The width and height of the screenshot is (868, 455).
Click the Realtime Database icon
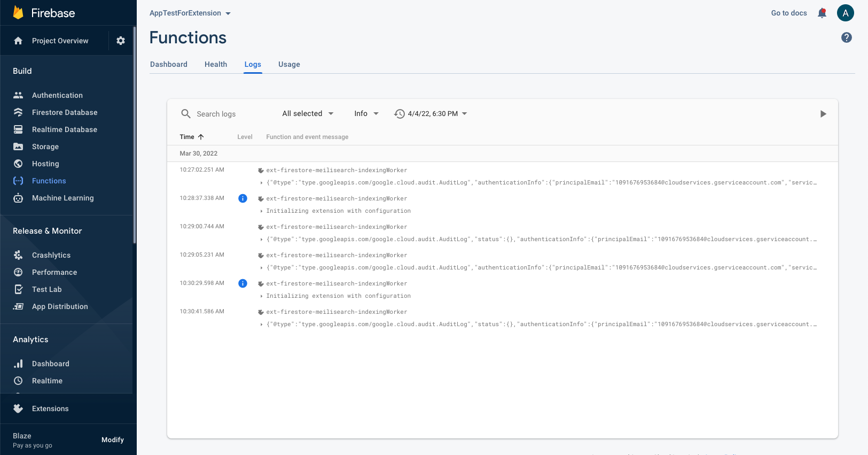18,129
